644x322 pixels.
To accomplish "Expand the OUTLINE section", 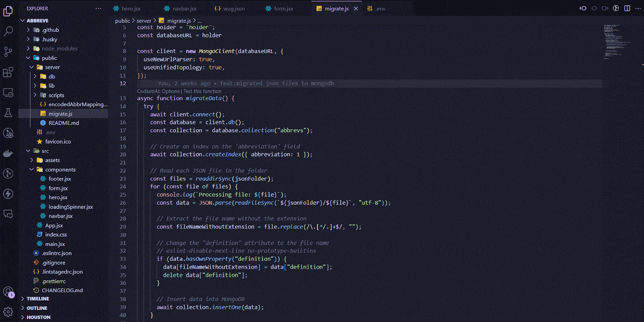I will (37, 308).
